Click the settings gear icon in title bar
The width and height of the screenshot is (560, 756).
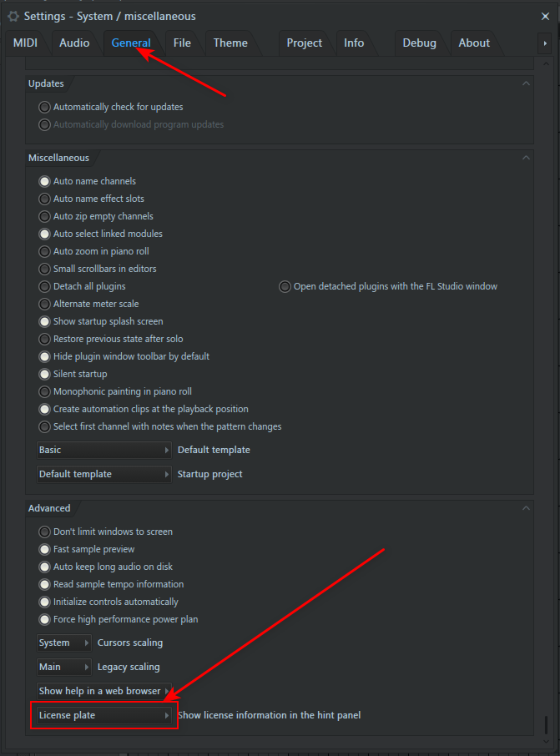point(13,16)
